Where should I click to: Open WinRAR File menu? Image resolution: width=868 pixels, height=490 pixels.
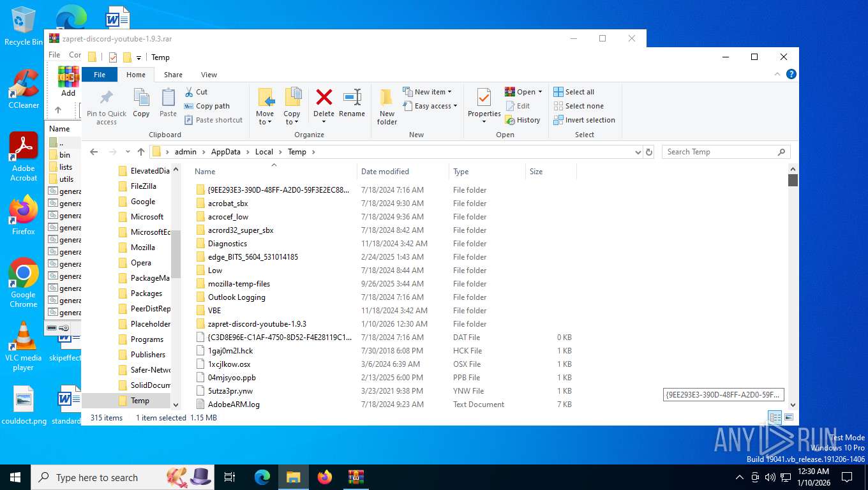pyautogui.click(x=55, y=55)
